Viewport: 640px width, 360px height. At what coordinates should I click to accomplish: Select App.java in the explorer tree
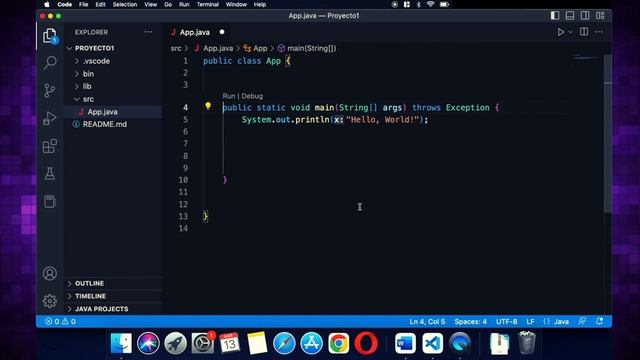[x=113, y=111]
